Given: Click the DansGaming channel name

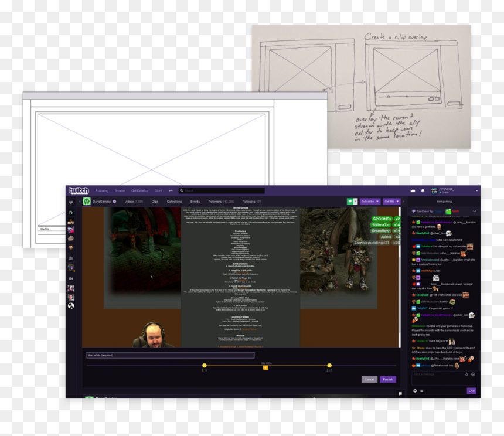Looking at the screenshot, I should (x=101, y=202).
